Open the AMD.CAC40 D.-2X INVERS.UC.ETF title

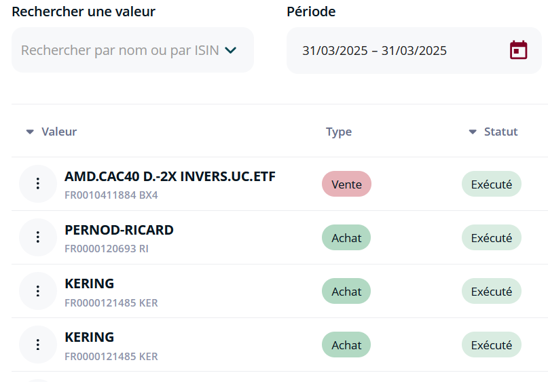[170, 176]
